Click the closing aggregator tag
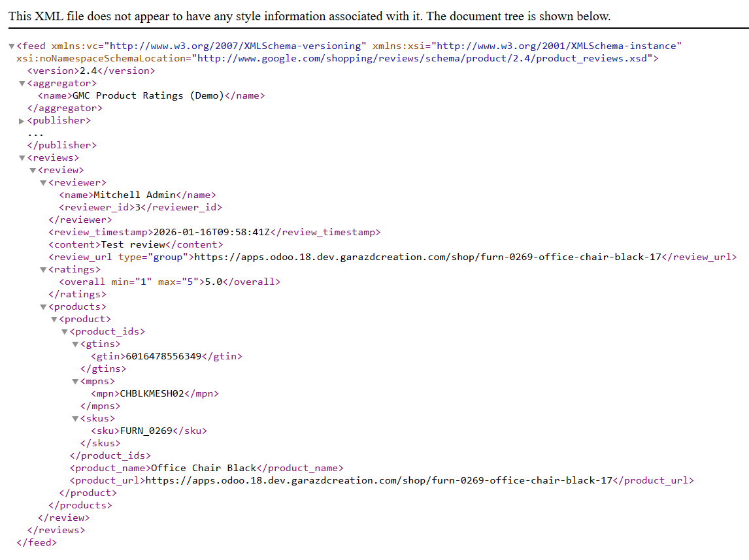Image resolution: width=749 pixels, height=560 pixels. [x=65, y=108]
